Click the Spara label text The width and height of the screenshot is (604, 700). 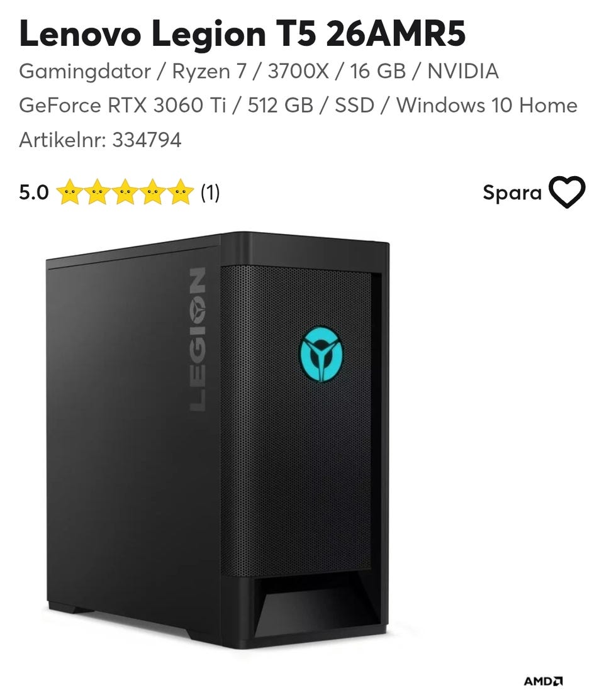512,193
